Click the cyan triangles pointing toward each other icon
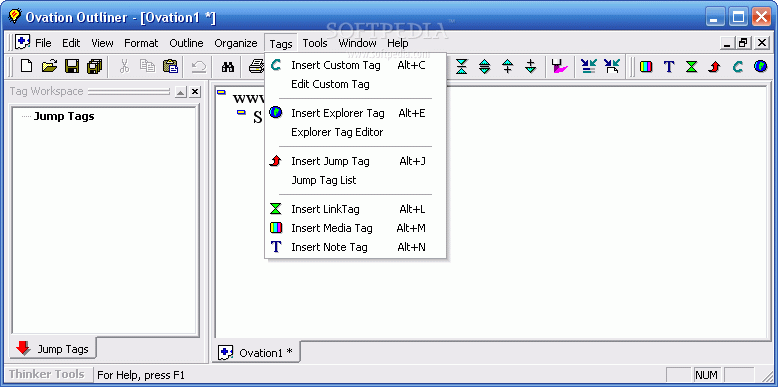Viewport: 778px width, 387px height. [461, 66]
